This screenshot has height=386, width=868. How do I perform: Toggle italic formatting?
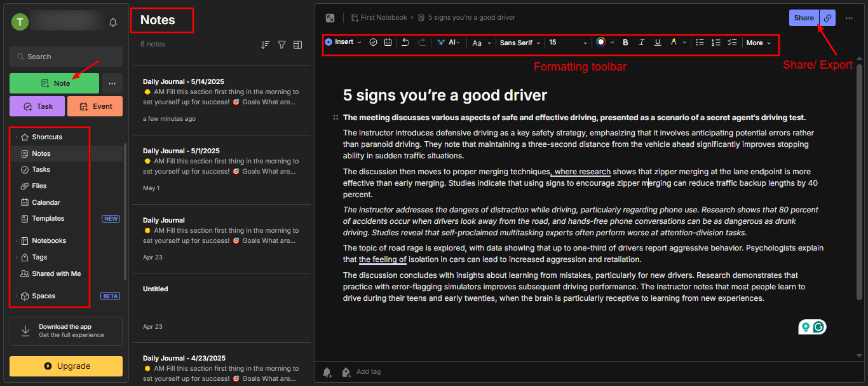pyautogui.click(x=641, y=43)
